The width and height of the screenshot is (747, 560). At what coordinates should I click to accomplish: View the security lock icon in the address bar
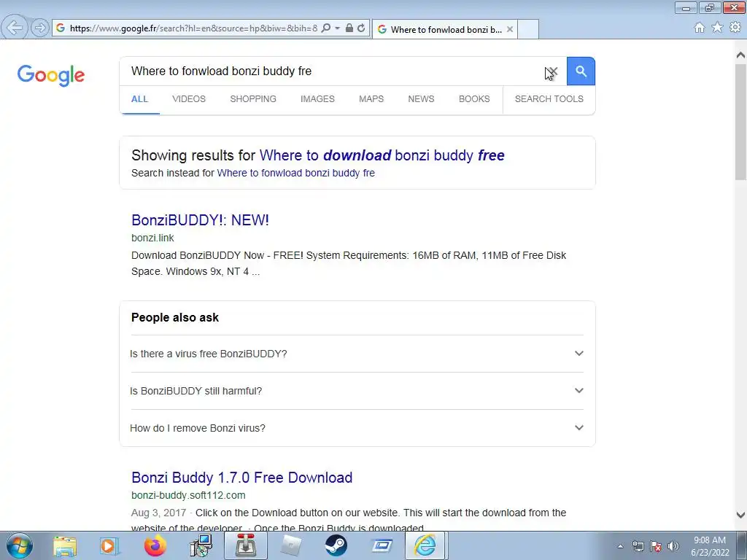(x=349, y=28)
